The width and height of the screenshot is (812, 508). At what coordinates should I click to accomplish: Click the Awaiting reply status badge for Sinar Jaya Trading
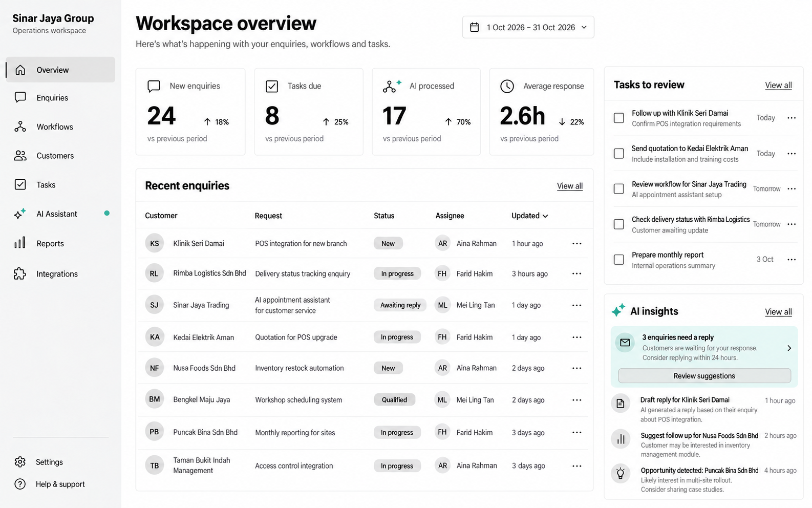400,305
